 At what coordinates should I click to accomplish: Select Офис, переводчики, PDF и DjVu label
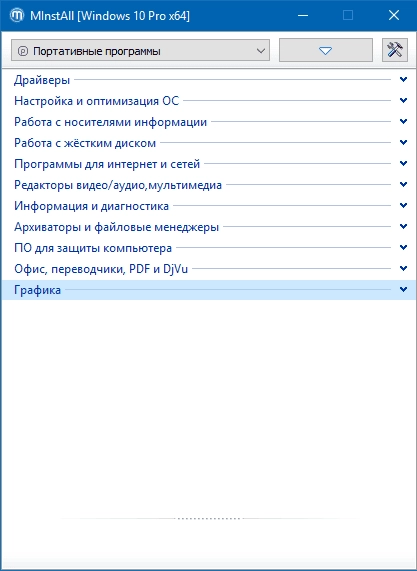tap(101, 269)
